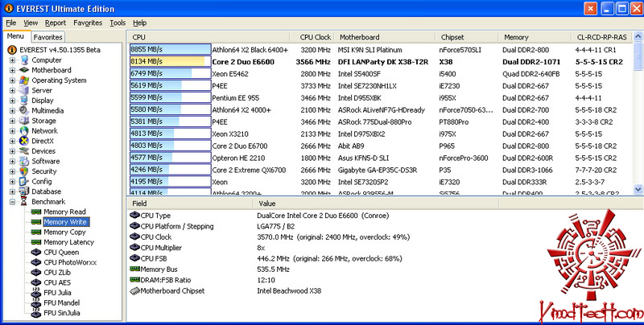Click the Memory Read module icon
The width and height of the screenshot is (644, 325).
(36, 212)
